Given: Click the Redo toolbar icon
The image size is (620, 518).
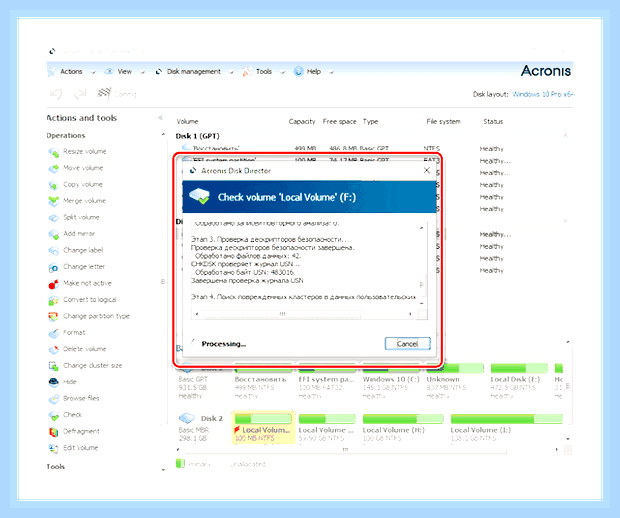Looking at the screenshot, I should [x=80, y=94].
